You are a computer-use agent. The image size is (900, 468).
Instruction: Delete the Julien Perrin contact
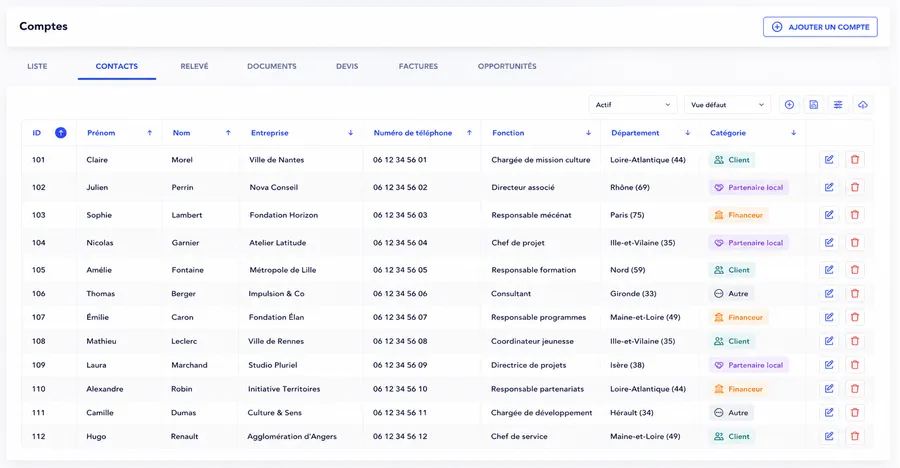click(855, 187)
